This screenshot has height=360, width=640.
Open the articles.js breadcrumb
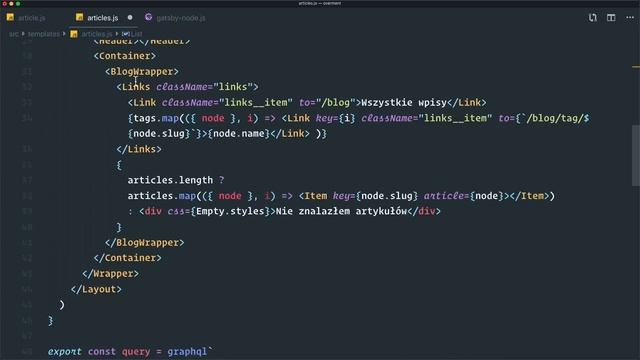click(97, 34)
